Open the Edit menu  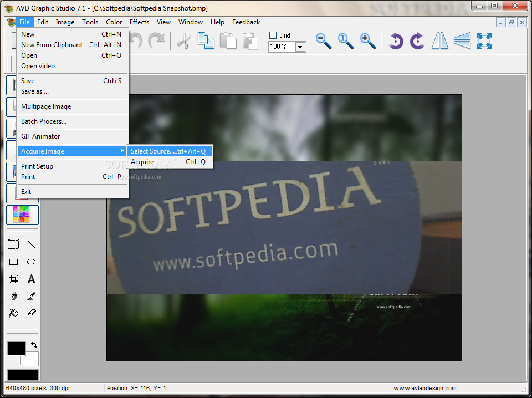(43, 22)
